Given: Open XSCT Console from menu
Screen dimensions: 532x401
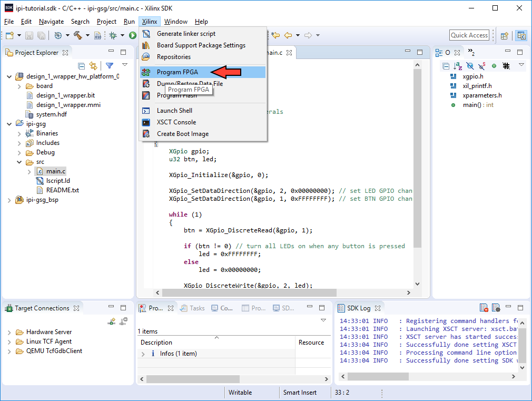Looking at the screenshot, I should coord(203,122).
